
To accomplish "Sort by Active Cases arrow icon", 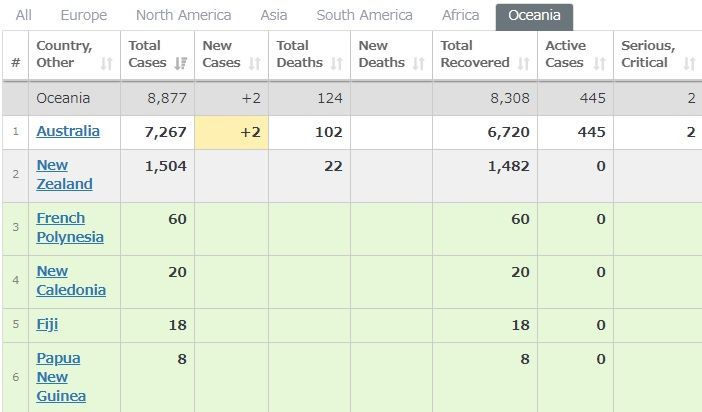I will tap(599, 63).
